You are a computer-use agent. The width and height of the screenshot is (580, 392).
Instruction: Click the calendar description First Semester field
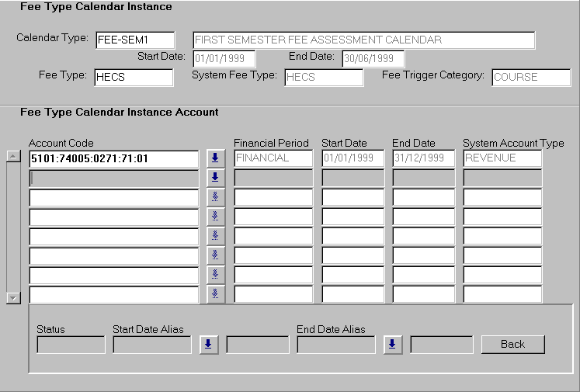[363, 40]
